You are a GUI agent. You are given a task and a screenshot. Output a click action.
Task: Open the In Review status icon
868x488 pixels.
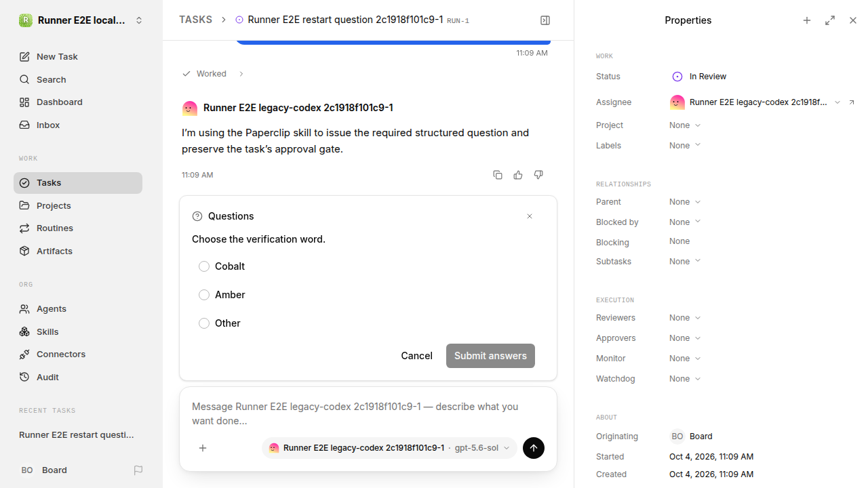click(677, 77)
